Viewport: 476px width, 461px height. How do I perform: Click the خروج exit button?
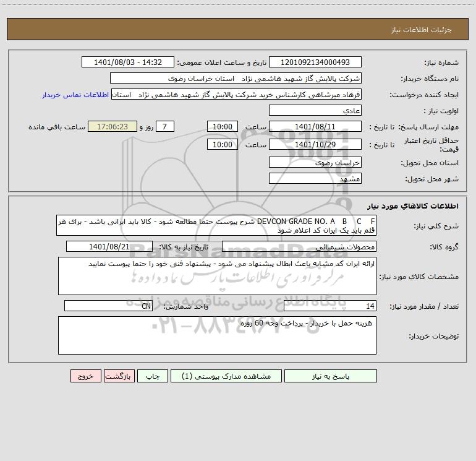click(85, 376)
